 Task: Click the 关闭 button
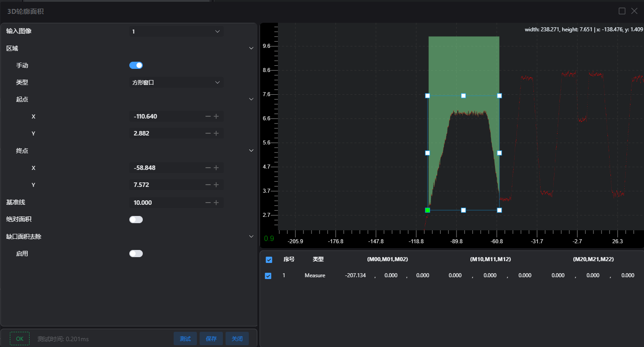point(237,339)
